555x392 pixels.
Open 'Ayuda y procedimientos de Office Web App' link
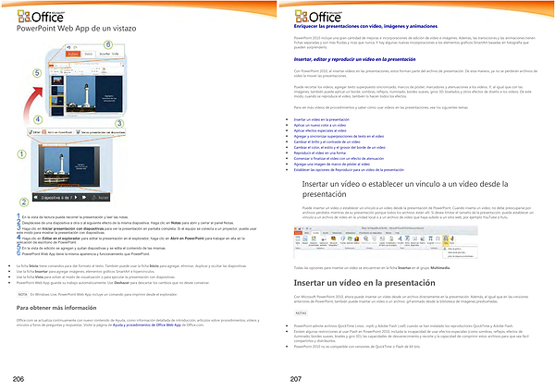click(x=147, y=325)
